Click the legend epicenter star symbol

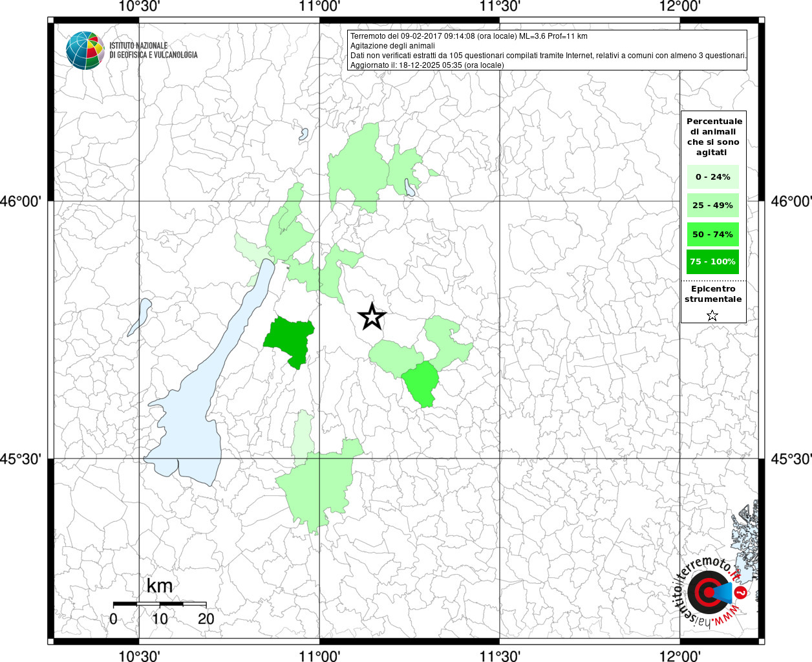(x=712, y=315)
